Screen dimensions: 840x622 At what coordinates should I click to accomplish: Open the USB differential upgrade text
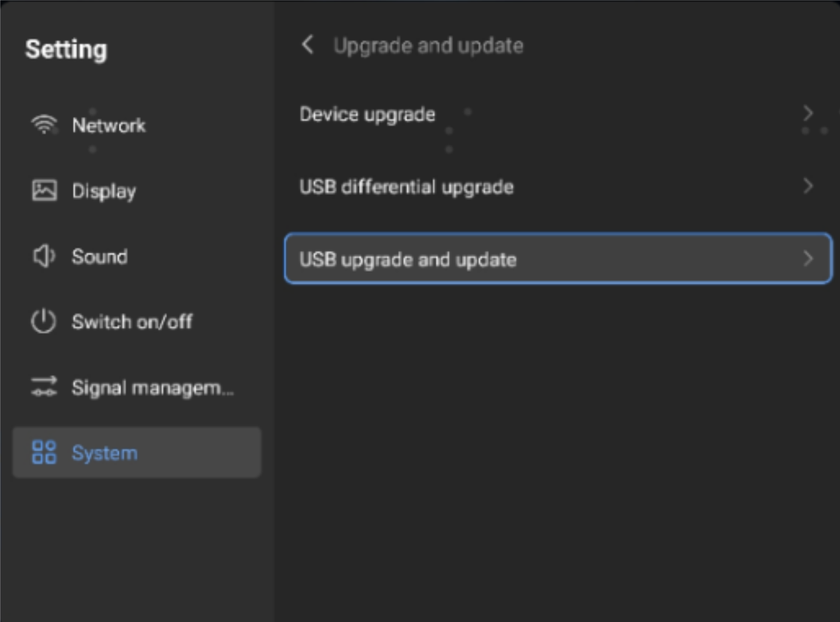point(407,187)
